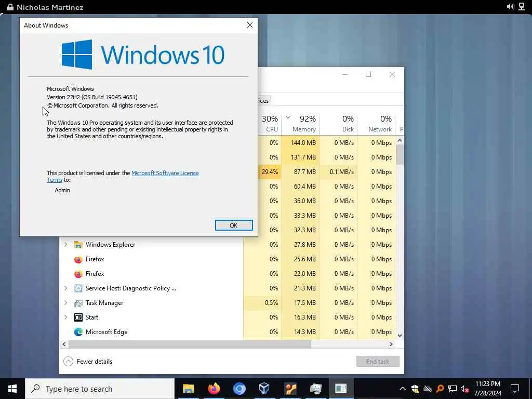This screenshot has height=399, width=532.
Task: Select the Microsoft Edge process icon
Action: coord(78,332)
